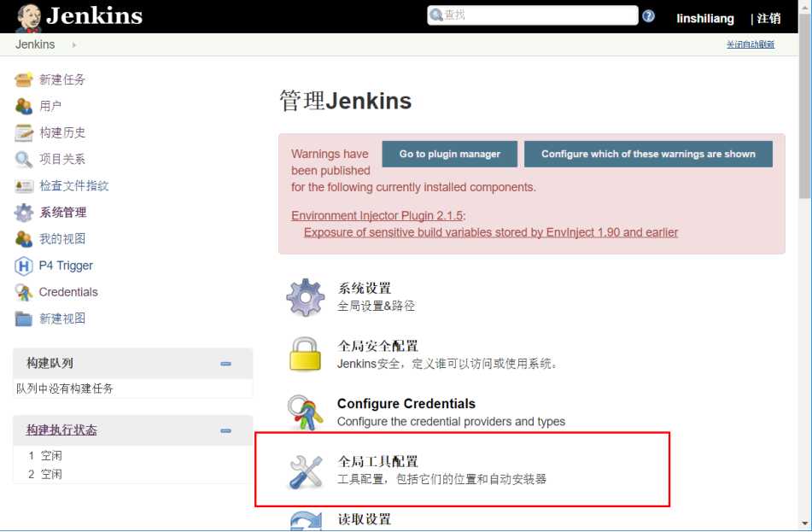Open 新建视图 in the side menu

[x=62, y=319]
